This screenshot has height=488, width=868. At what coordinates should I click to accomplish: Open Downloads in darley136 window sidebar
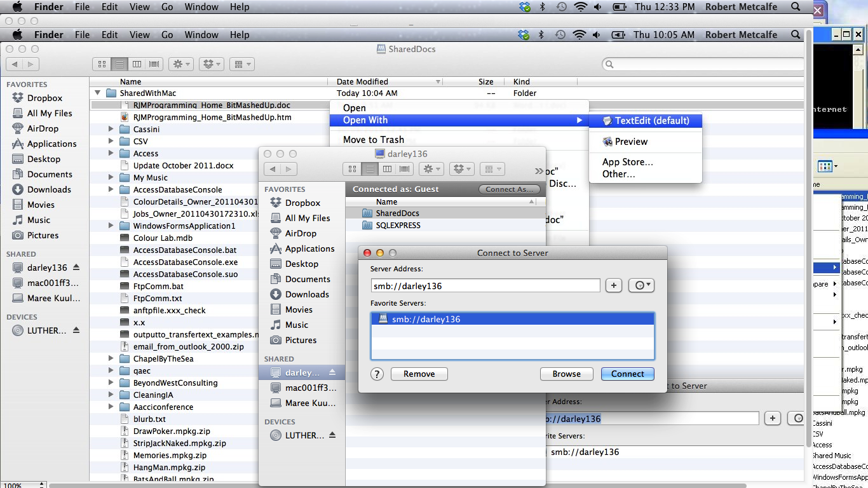click(307, 294)
